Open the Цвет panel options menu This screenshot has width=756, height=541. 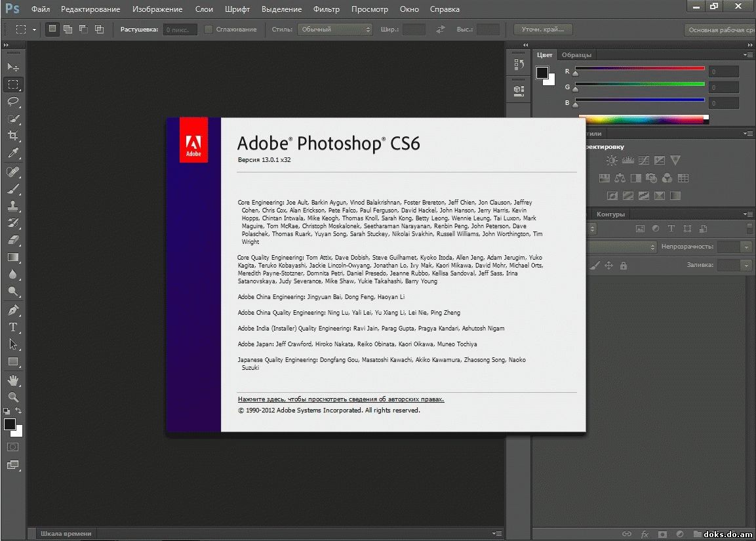point(748,55)
